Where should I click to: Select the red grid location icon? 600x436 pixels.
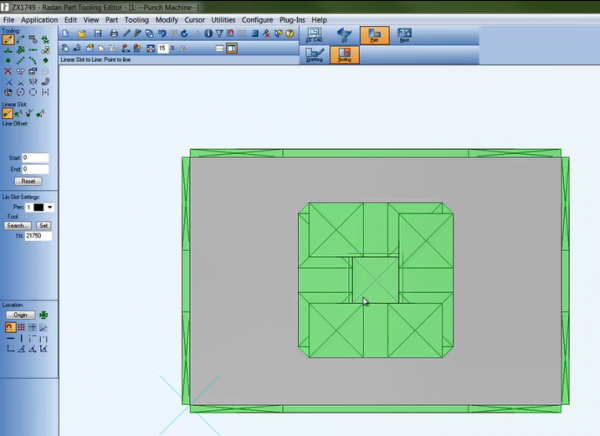click(x=21, y=327)
